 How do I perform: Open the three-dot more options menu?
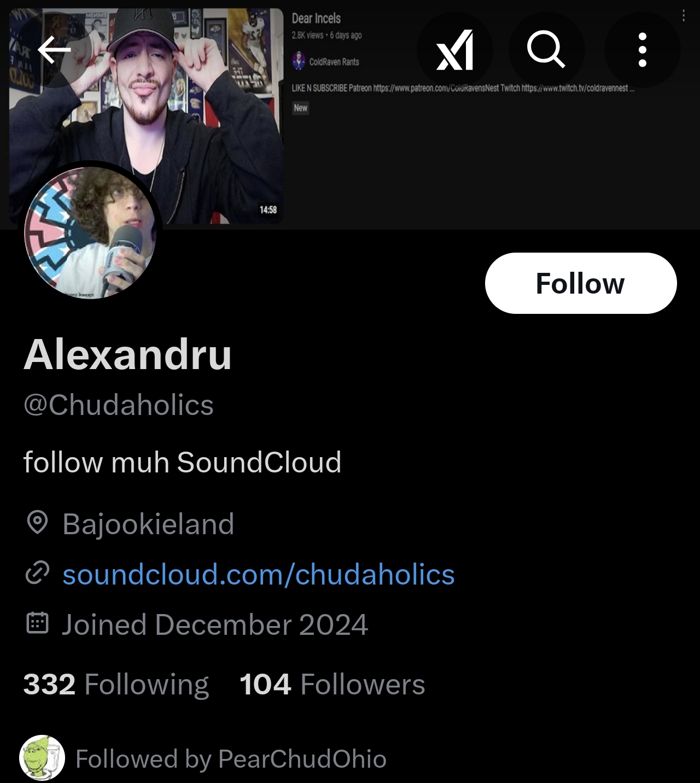tap(643, 50)
